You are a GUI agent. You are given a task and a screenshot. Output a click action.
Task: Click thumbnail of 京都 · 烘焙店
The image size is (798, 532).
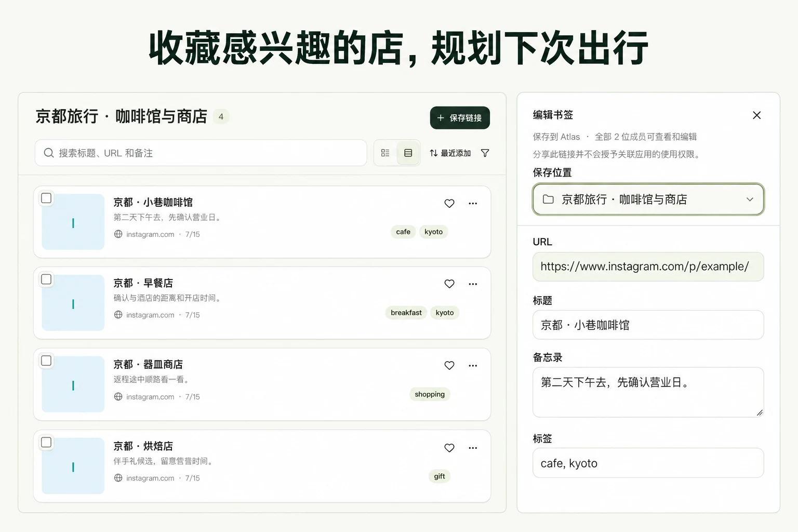(x=73, y=466)
